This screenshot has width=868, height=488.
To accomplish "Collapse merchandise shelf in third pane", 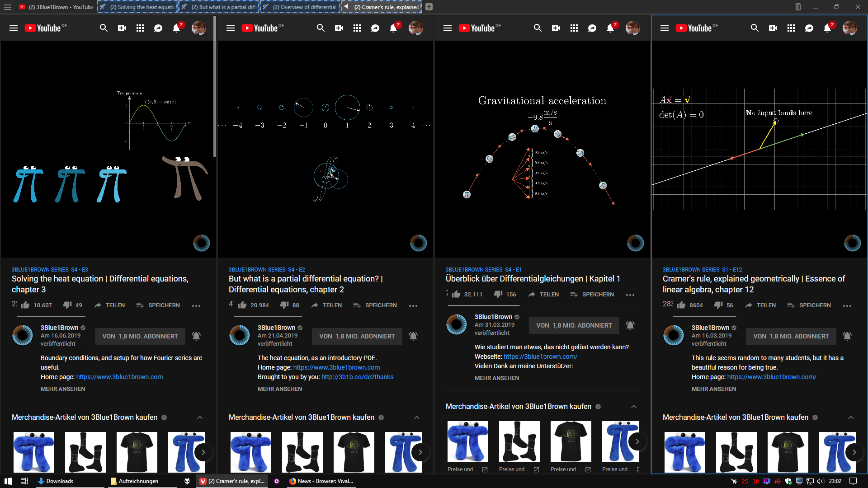I will click(x=634, y=407).
